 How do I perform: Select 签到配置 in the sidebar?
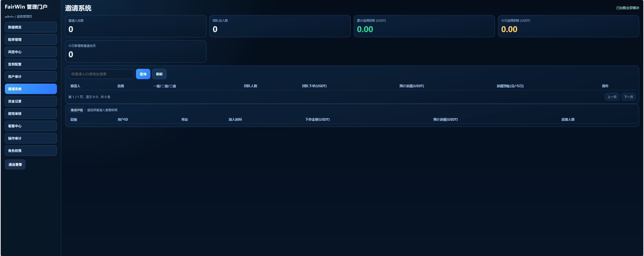click(x=31, y=64)
